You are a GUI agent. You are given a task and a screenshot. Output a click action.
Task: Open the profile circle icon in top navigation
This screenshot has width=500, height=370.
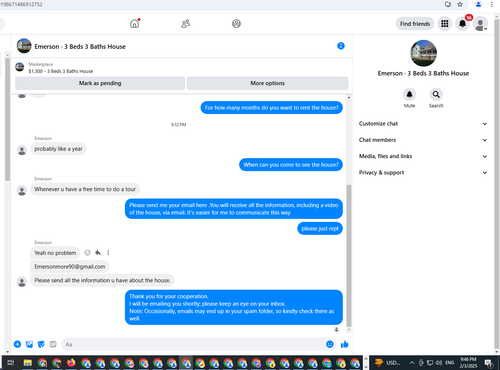coord(236,24)
